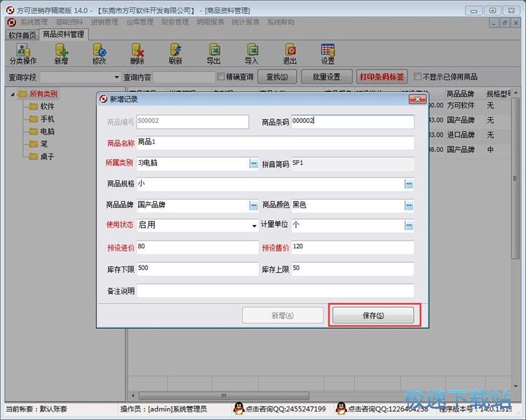Open the 商品颜色 browse button
Screen dimensions: 526x420
pos(409,205)
